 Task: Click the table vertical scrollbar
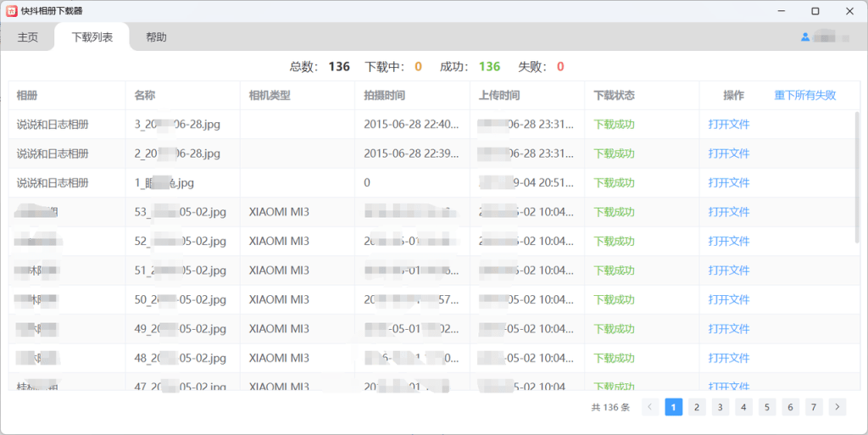(856, 178)
